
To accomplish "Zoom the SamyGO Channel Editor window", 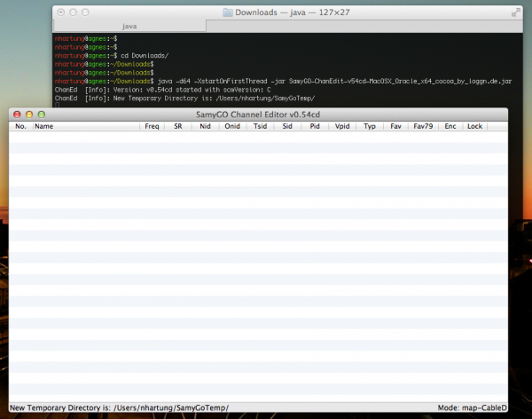I will point(42,115).
